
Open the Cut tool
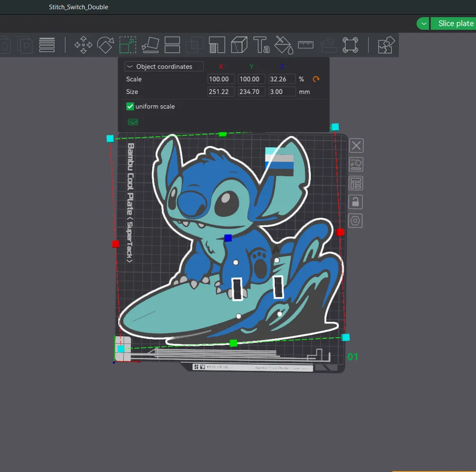click(172, 45)
